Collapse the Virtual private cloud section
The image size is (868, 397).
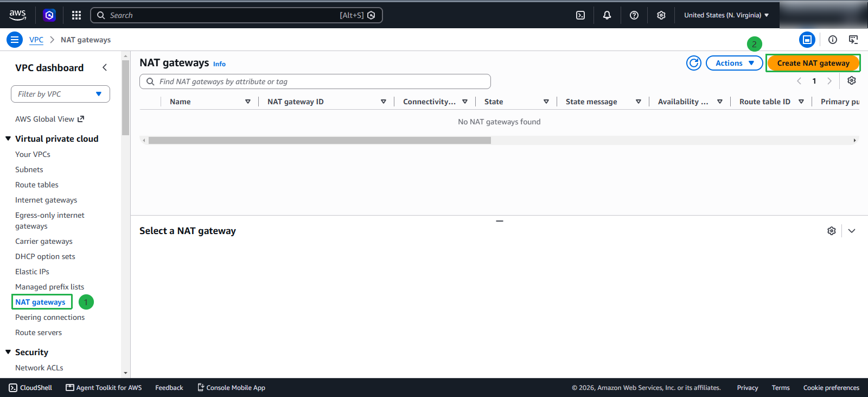click(8, 138)
